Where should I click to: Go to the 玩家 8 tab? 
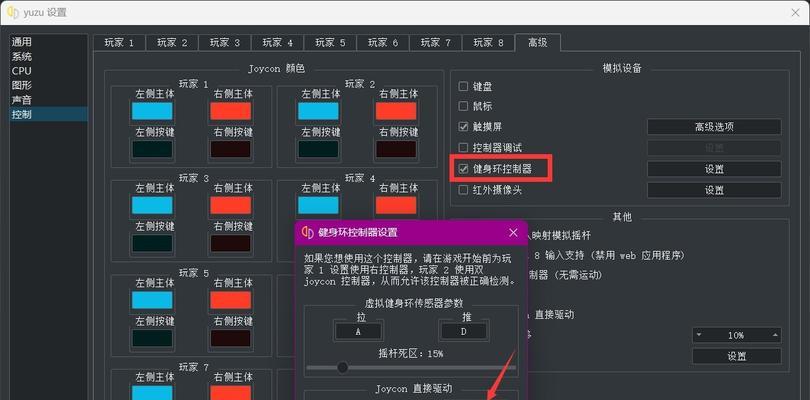(x=488, y=43)
